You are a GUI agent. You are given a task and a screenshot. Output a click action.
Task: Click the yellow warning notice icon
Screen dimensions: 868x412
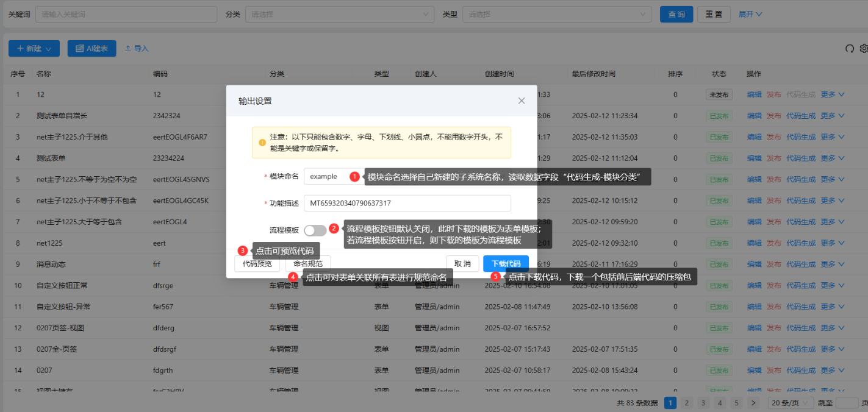coord(262,143)
